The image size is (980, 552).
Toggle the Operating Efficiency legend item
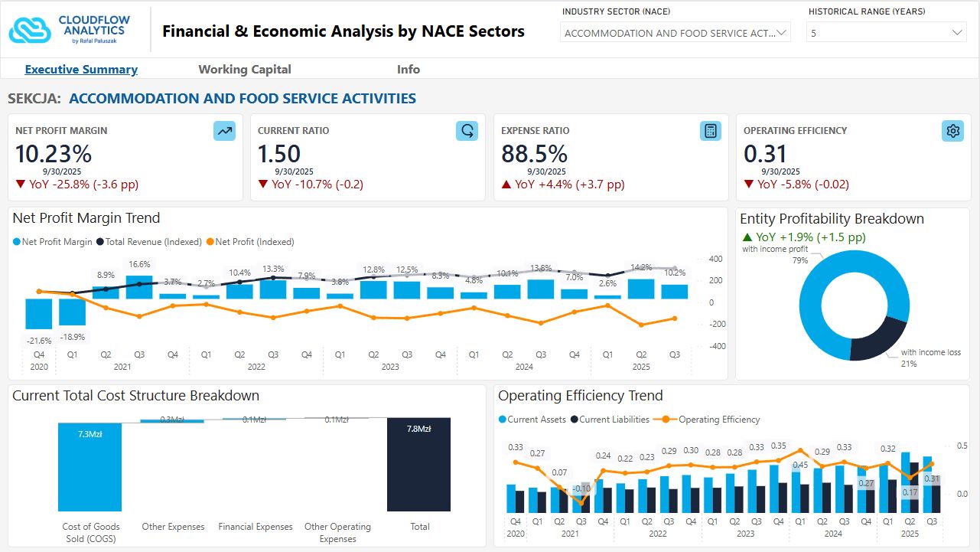point(712,420)
